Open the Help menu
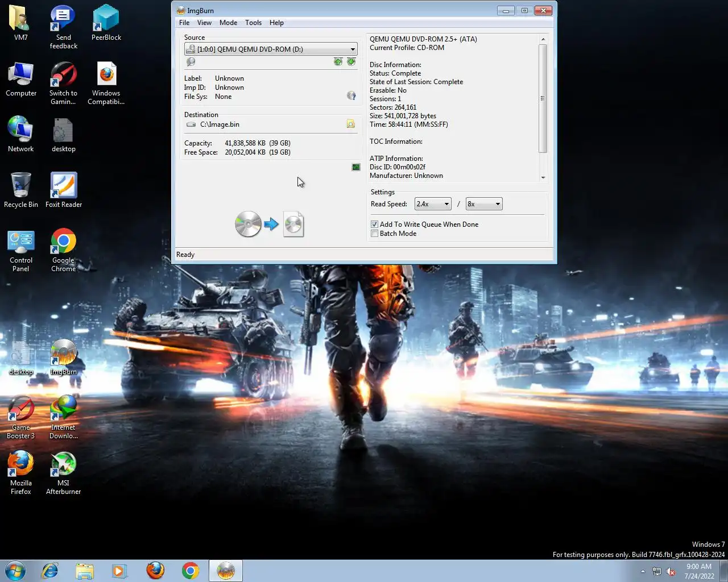 (276, 23)
